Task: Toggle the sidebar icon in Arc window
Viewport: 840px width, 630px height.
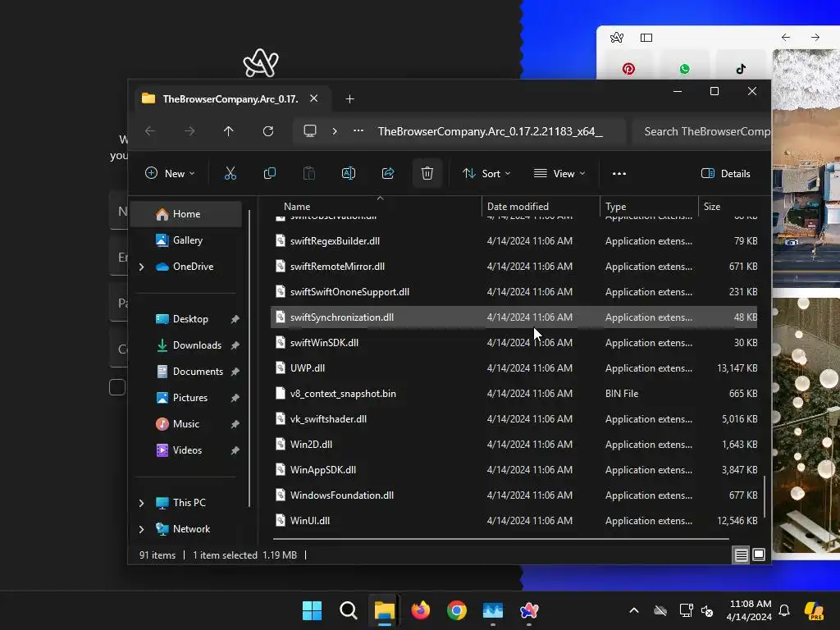Action: coord(646,38)
